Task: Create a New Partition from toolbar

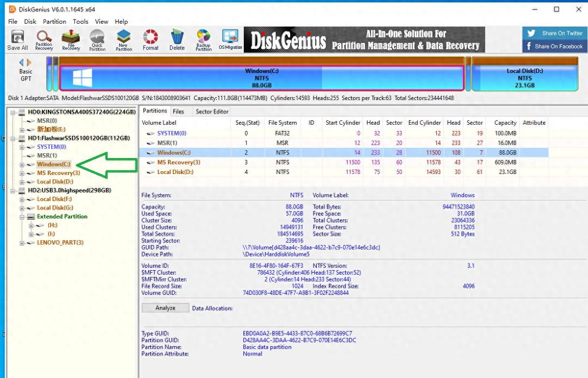Action: [x=124, y=40]
